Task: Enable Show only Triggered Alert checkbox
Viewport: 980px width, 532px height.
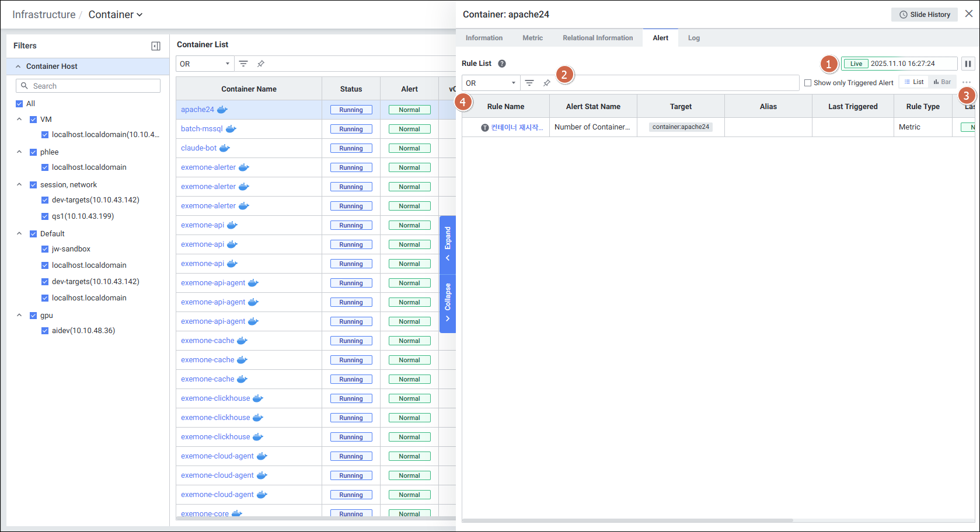Action: click(808, 83)
